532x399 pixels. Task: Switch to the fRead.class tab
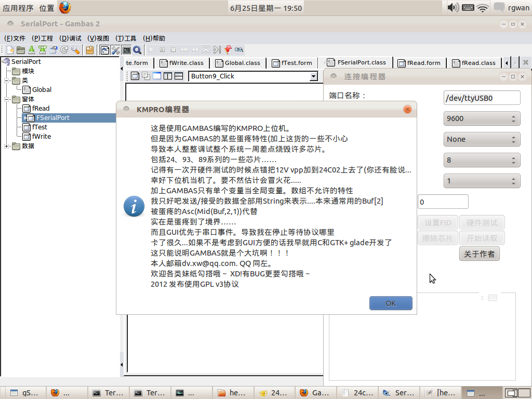474,63
